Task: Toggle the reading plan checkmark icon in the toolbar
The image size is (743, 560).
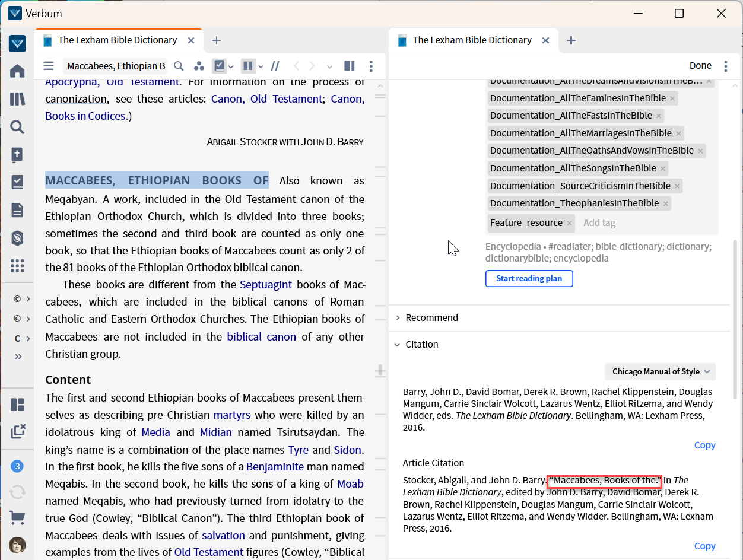Action: tap(219, 66)
